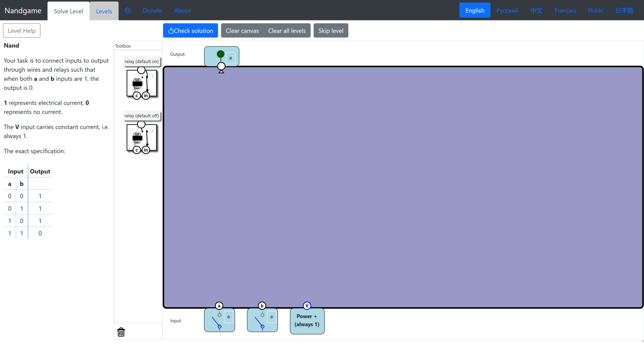The height and width of the screenshot is (362, 644).
Task: Open the Levels tab
Action: tap(104, 11)
